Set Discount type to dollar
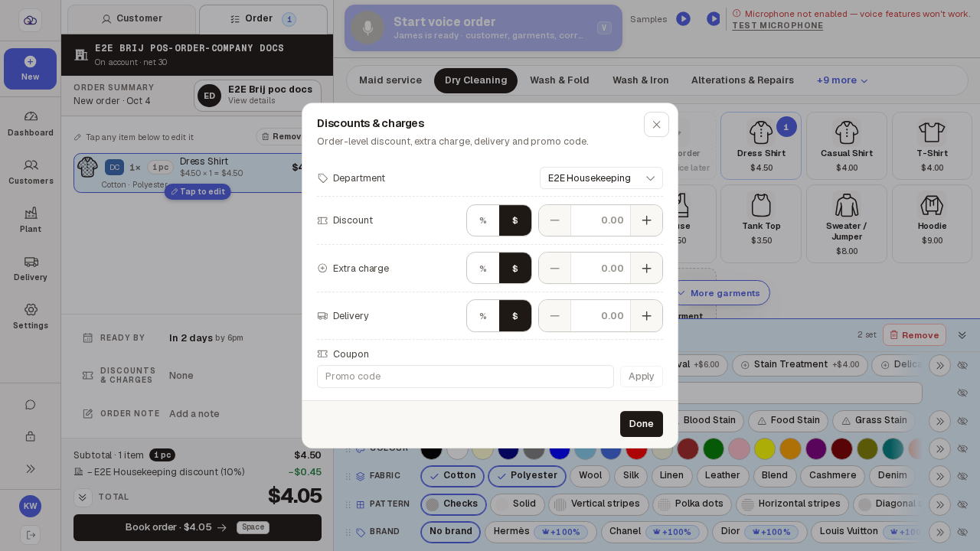Screen dimensions: 980x551 point(515,220)
